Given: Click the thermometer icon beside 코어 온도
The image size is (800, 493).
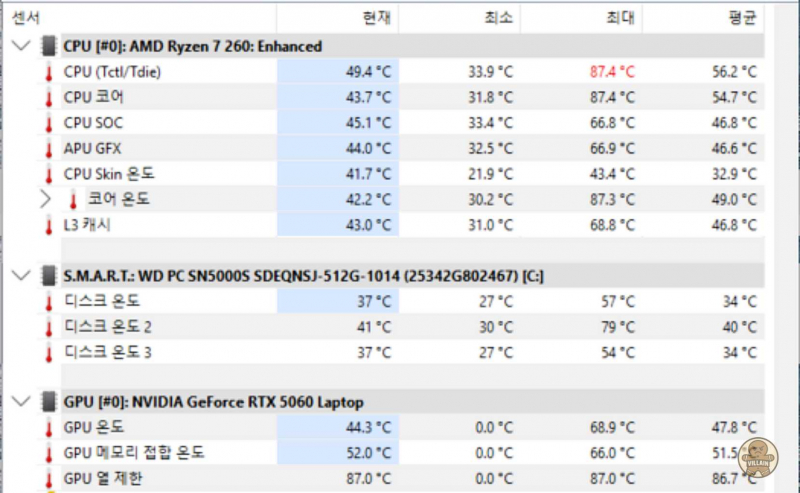Looking at the screenshot, I should pyautogui.click(x=72, y=199).
